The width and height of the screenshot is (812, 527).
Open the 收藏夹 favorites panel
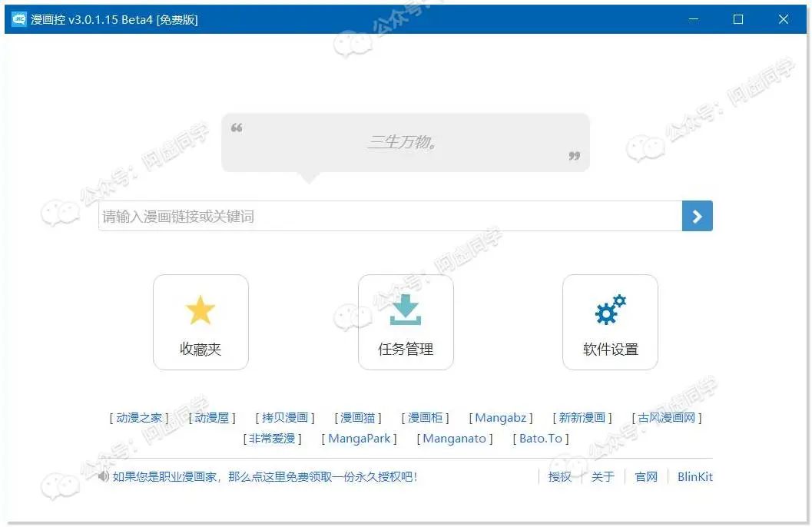coord(201,322)
